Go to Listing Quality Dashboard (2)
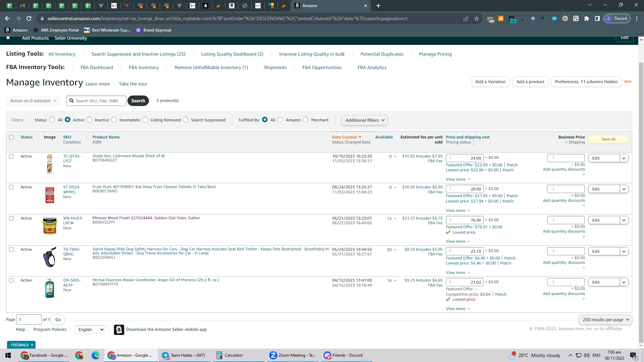Image resolution: width=644 pixels, height=362 pixels. coord(232,54)
